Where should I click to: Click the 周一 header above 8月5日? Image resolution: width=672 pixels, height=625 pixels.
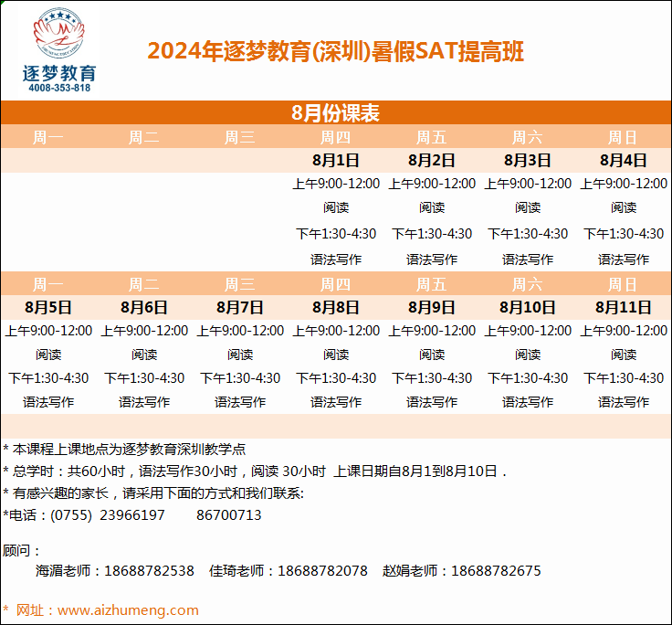48,284
